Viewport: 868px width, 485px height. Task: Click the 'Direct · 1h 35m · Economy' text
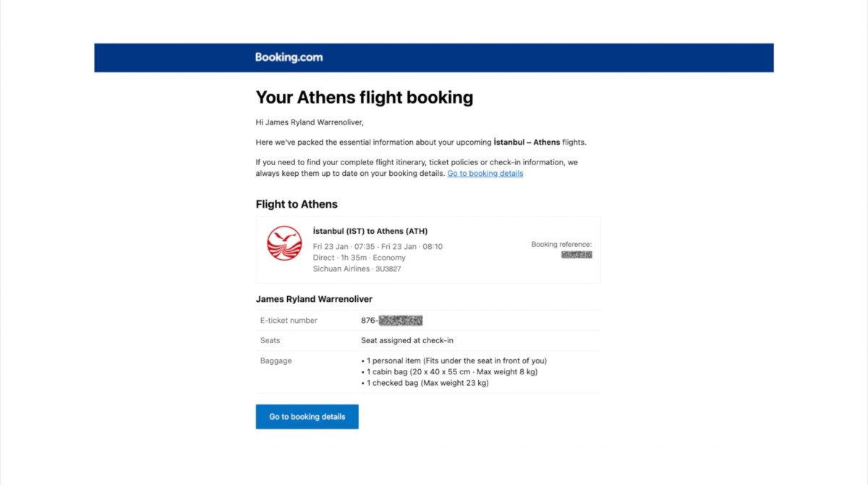(x=359, y=258)
